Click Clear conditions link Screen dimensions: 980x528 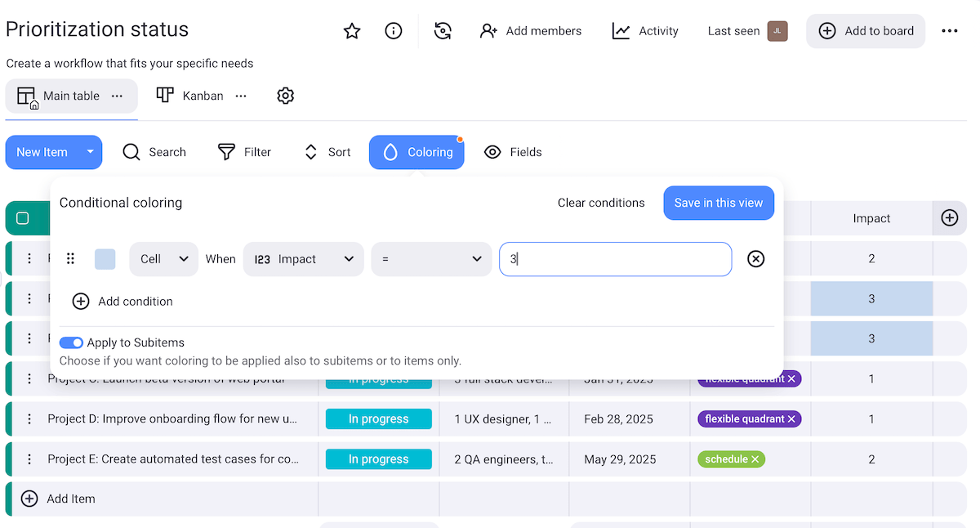click(x=601, y=203)
